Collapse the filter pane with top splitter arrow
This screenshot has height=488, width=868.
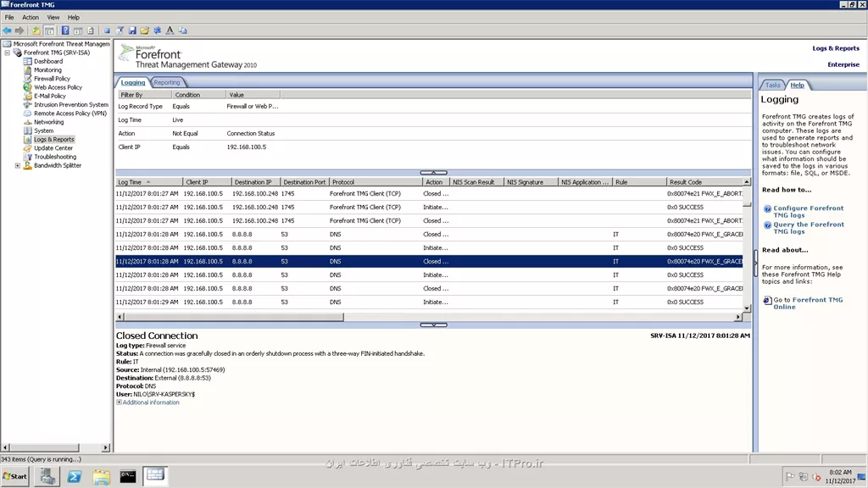pyautogui.click(x=433, y=173)
